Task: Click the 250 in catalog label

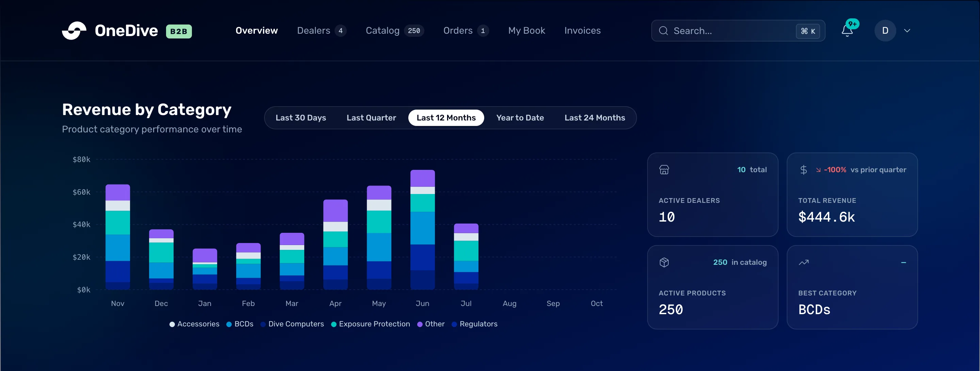Action: click(739, 262)
